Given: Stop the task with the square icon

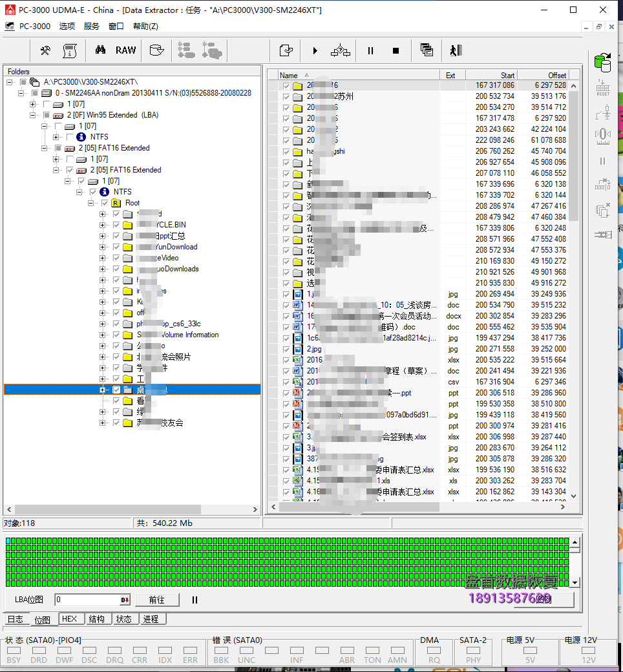Looking at the screenshot, I should click(396, 50).
